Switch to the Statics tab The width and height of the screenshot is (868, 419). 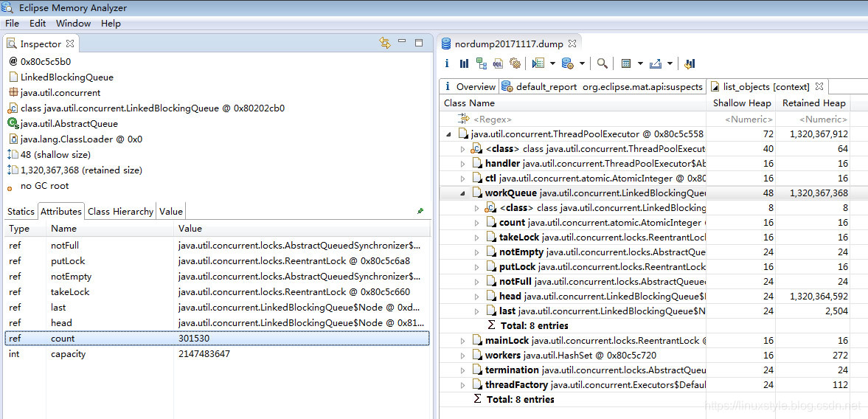pos(21,212)
